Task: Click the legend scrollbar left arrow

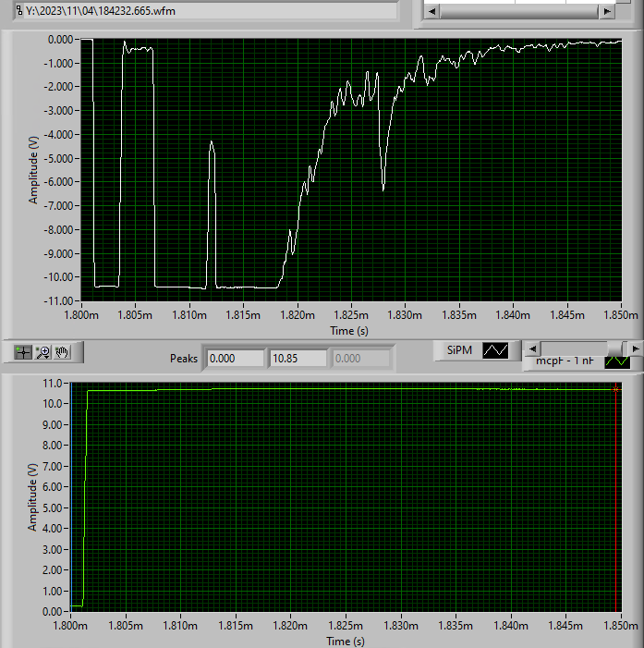Action: click(532, 349)
